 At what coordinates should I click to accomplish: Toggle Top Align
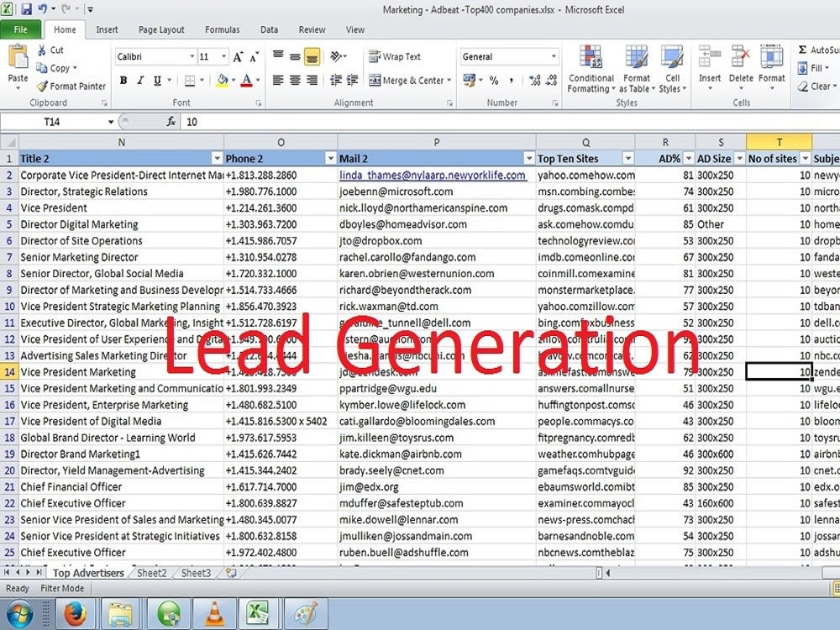click(278, 56)
